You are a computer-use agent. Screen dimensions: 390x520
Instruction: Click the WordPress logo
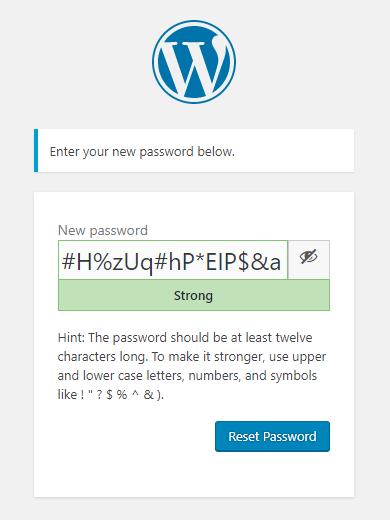coord(194,62)
